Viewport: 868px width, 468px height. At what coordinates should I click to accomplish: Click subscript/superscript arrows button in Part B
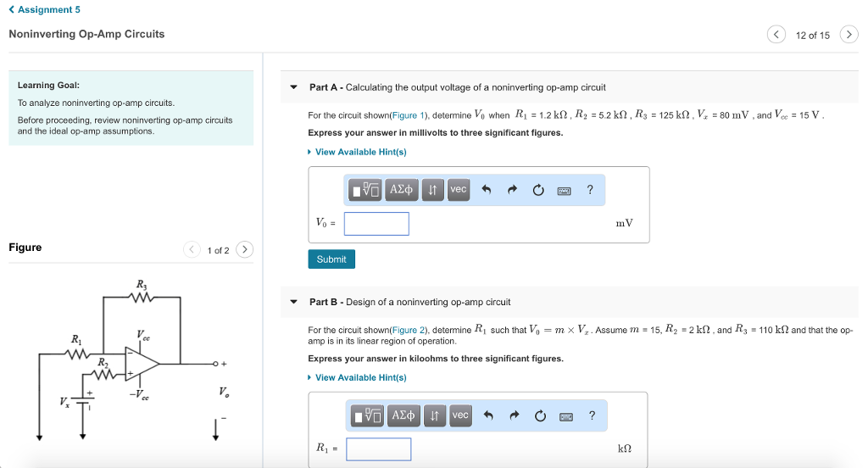(x=435, y=415)
